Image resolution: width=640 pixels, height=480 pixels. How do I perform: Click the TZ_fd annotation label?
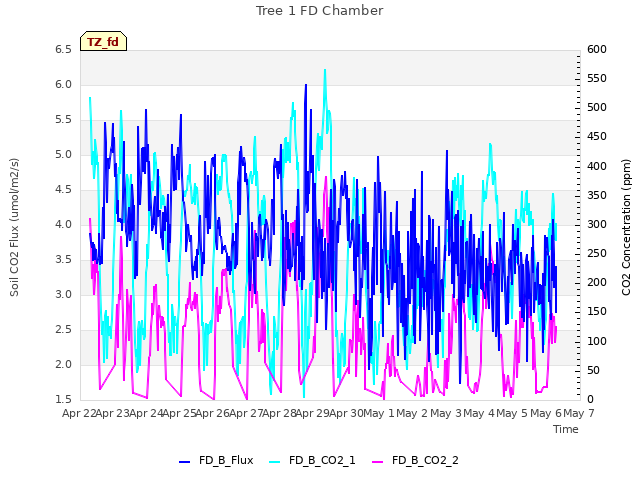click(x=103, y=42)
